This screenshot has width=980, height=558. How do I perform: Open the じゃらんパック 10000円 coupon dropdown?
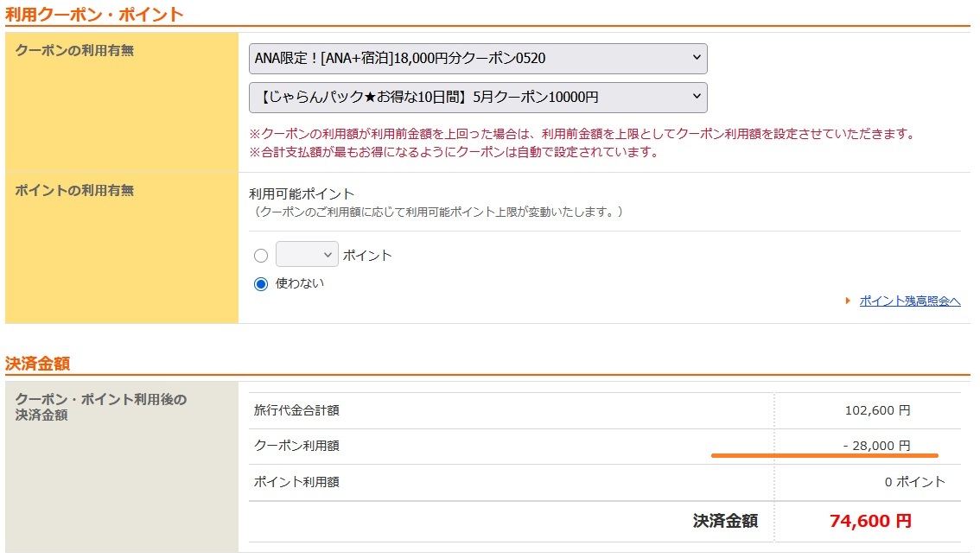pos(477,98)
